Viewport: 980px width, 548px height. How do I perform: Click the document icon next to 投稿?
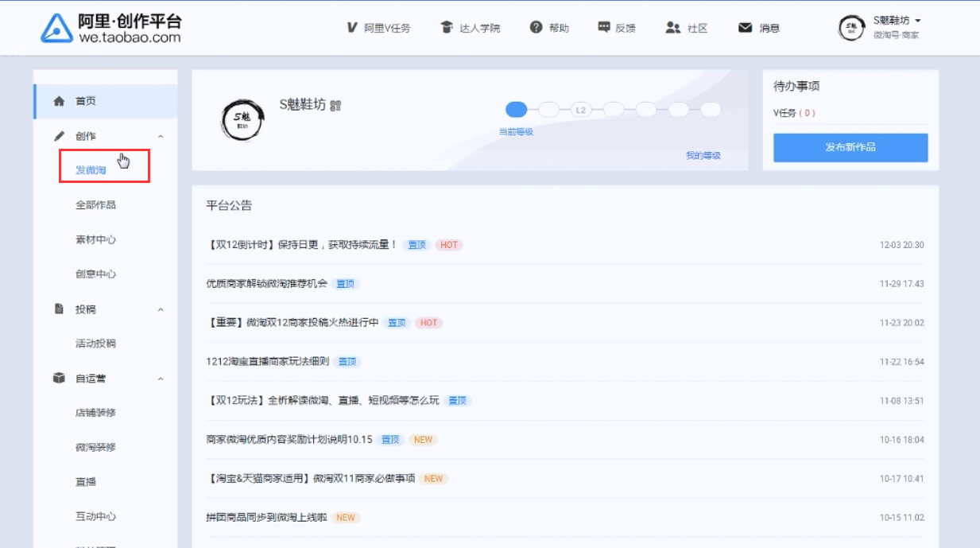coord(59,309)
